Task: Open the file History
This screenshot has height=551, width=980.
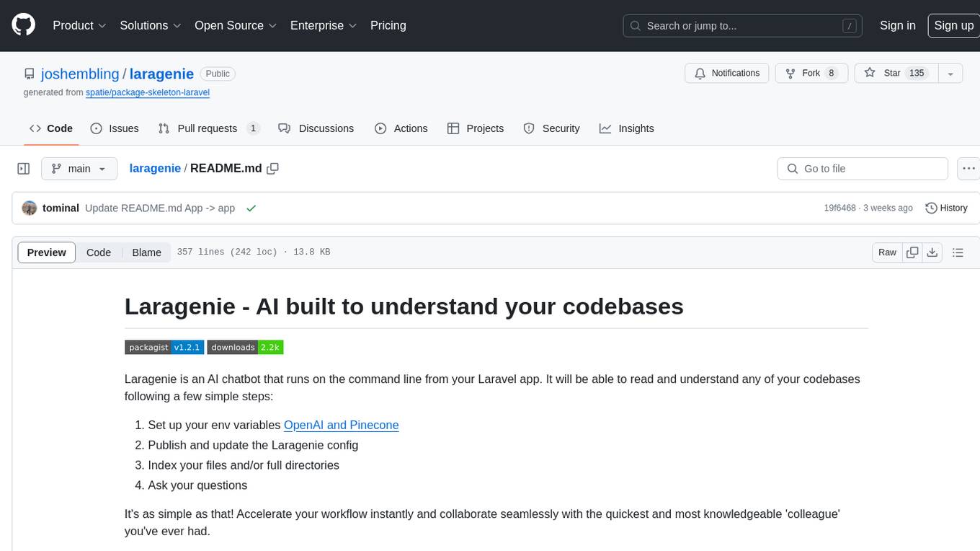Action: pyautogui.click(x=946, y=208)
